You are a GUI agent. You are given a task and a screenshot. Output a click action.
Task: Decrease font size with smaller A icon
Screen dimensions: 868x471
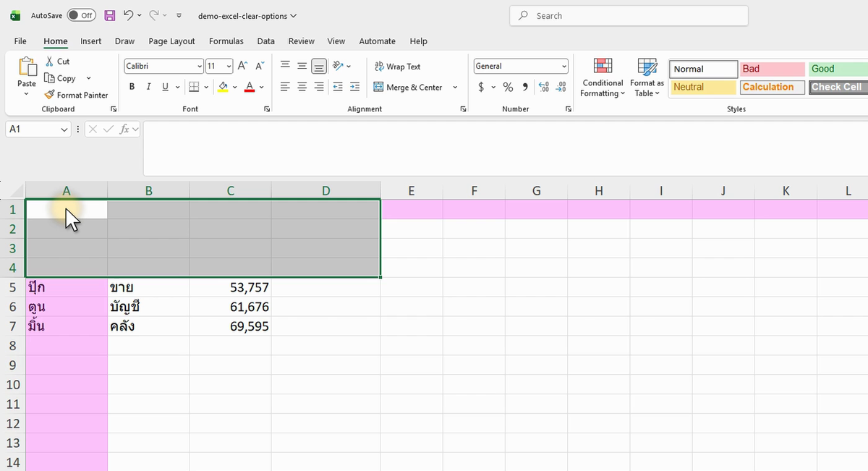coord(259,66)
